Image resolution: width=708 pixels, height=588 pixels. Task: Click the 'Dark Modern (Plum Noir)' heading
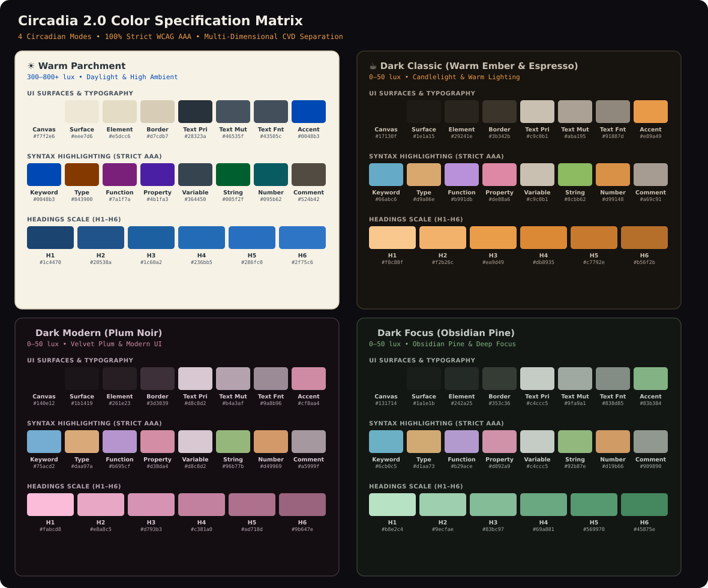click(99, 333)
